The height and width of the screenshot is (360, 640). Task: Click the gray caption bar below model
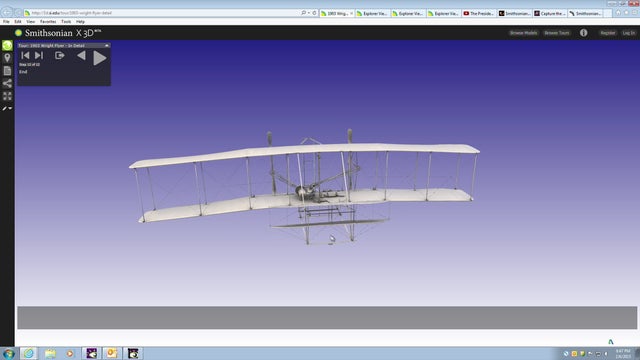pyautogui.click(x=327, y=318)
